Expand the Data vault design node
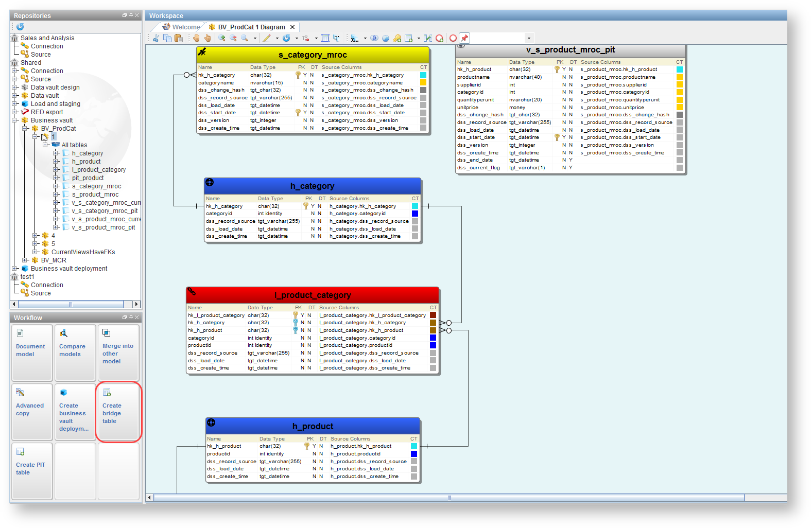 15,87
